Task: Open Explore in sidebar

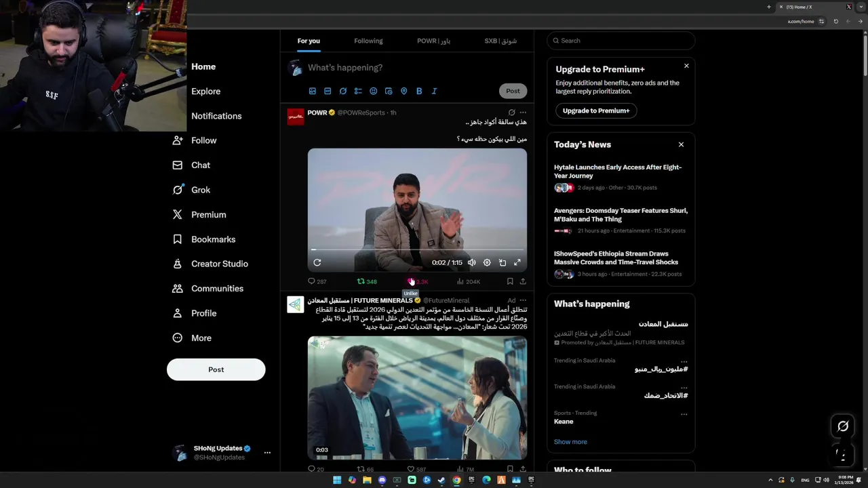Action: (205, 91)
